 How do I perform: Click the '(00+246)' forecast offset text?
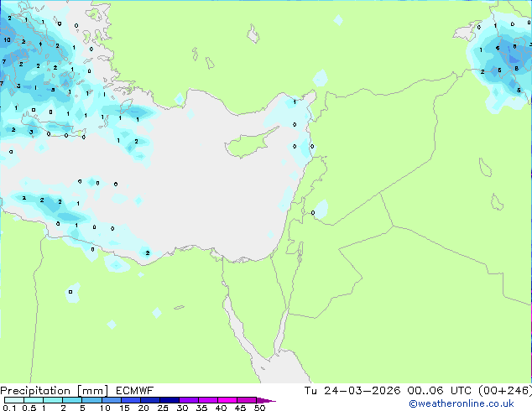(x=505, y=391)
